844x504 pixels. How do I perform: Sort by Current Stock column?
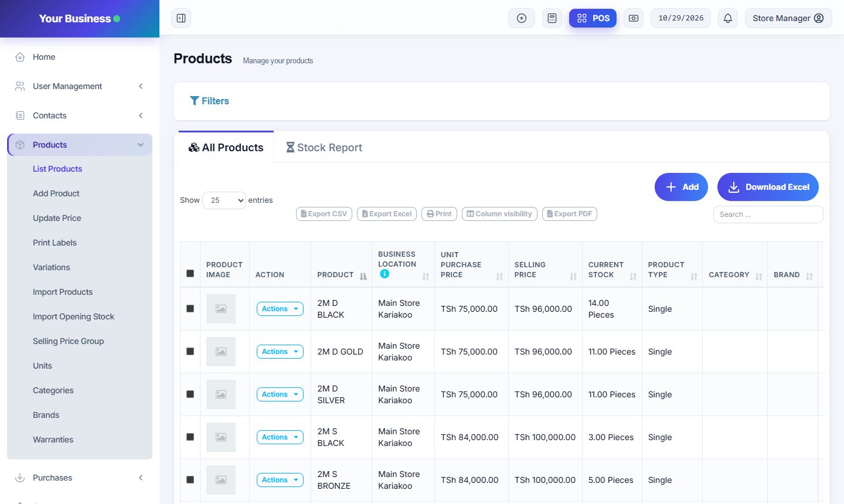(x=633, y=276)
